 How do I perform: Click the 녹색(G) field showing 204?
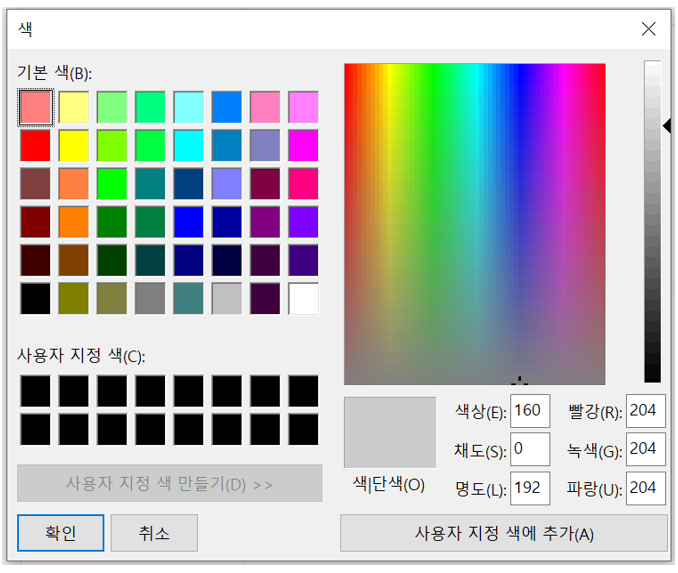pyautogui.click(x=646, y=449)
